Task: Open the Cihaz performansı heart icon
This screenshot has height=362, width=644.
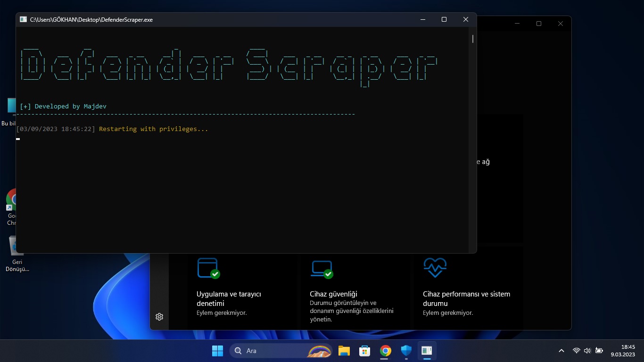Action: point(435,268)
